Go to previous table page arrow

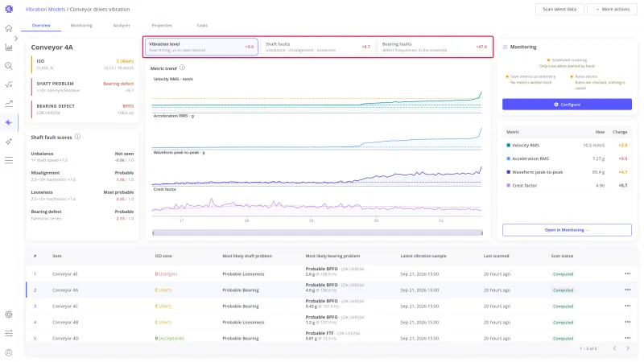[614, 348]
